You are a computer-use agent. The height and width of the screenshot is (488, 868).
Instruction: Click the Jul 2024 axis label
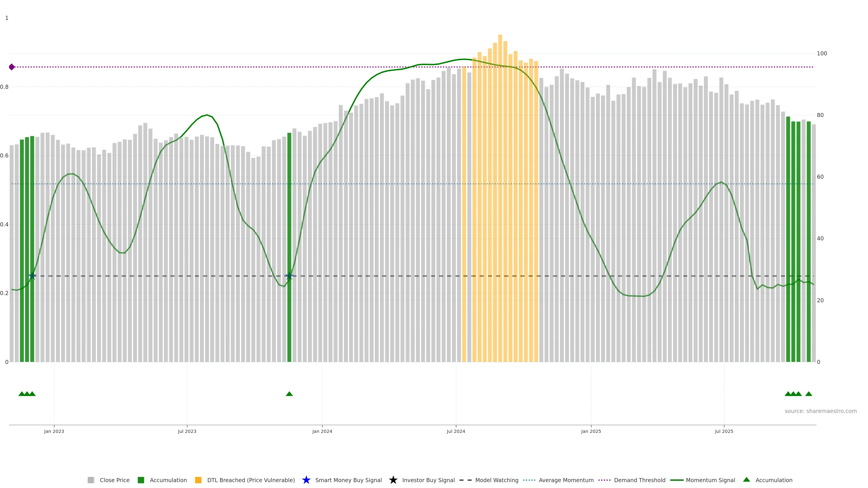point(455,432)
